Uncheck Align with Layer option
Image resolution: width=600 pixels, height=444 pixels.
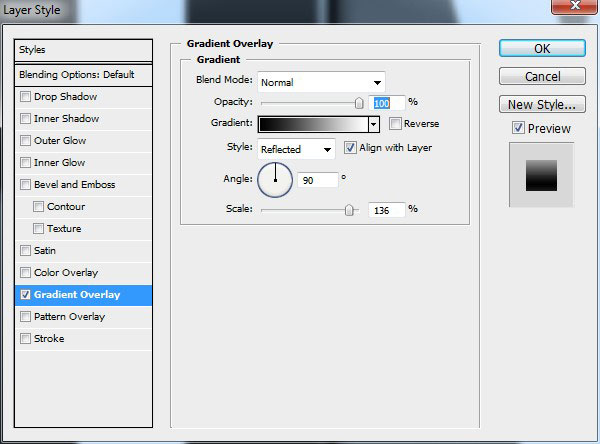pos(350,147)
